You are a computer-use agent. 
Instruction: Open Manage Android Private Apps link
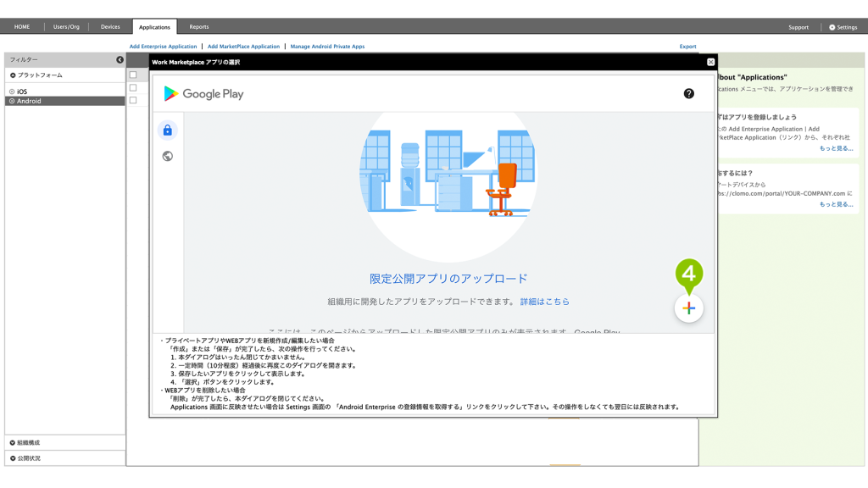(x=327, y=47)
